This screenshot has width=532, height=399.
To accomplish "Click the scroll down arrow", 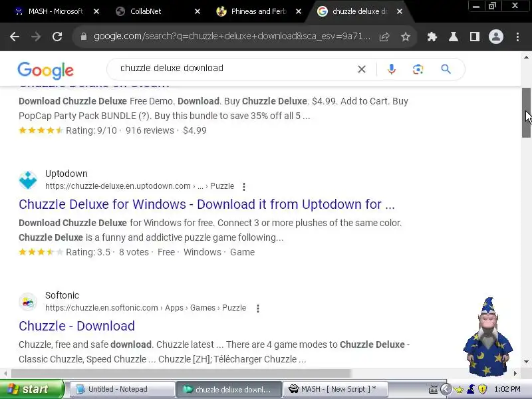I will pyautogui.click(x=526, y=362).
